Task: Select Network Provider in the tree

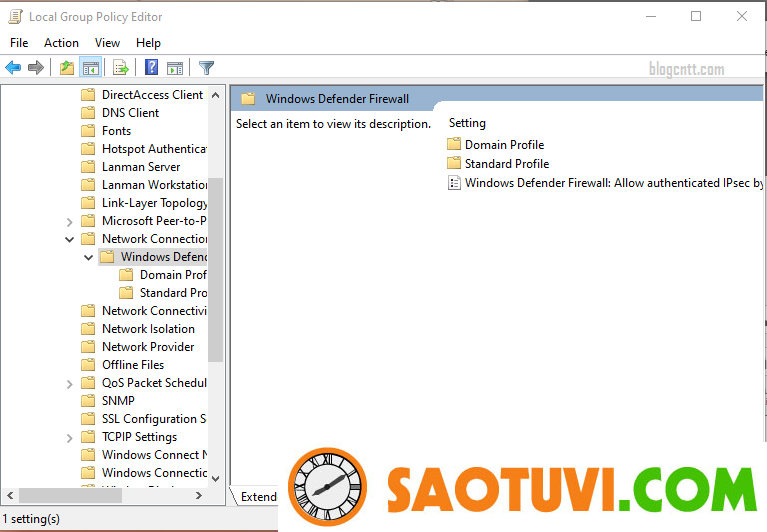Action: coord(148,347)
